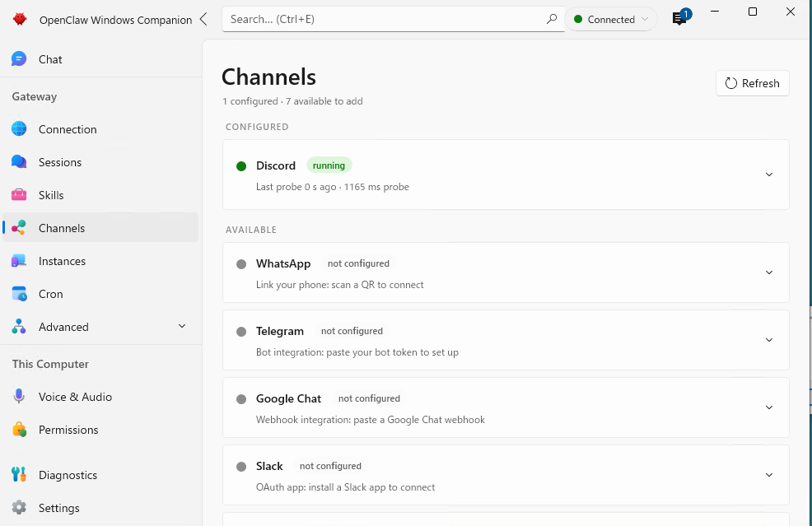Open notifications icon with badge
Image resolution: width=812 pixels, height=526 pixels.
tap(680, 18)
